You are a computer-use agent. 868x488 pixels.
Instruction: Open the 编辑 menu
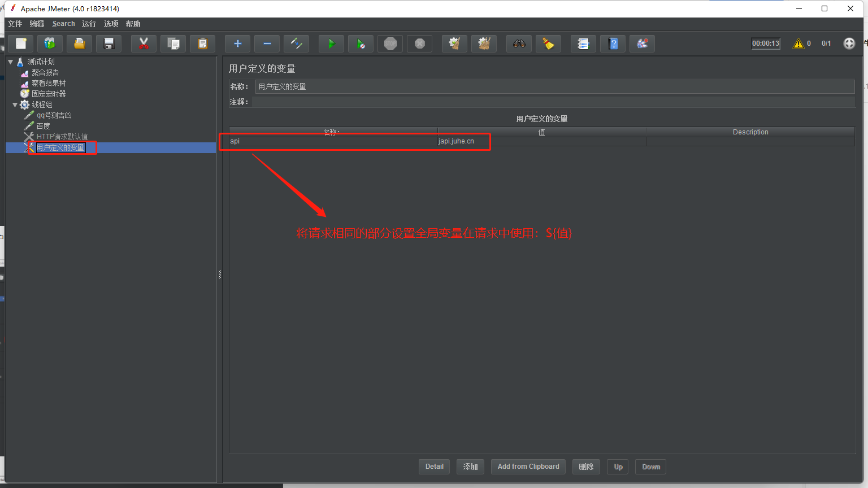pos(37,24)
